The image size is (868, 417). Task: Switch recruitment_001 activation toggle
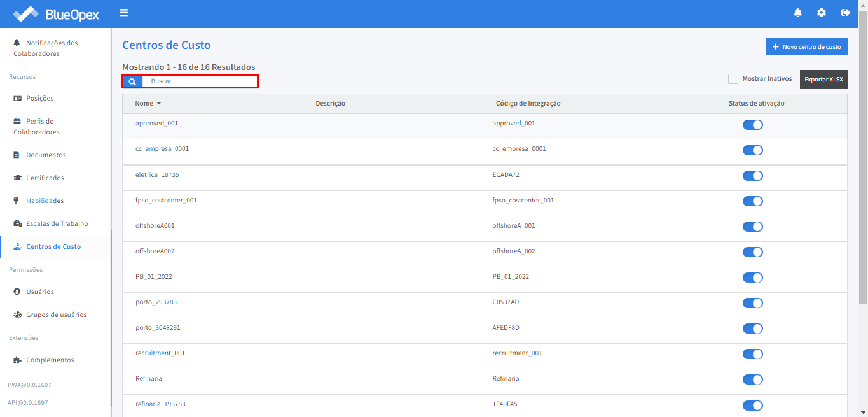point(753,354)
